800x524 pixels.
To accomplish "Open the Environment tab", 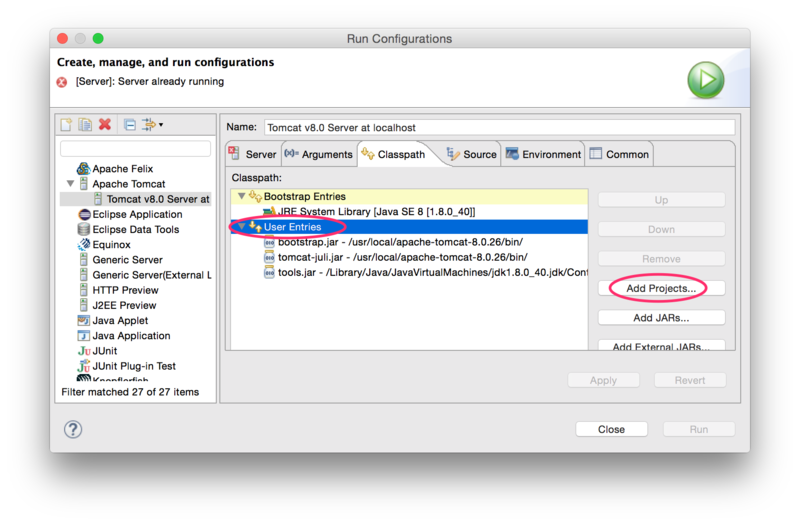I will [x=543, y=154].
